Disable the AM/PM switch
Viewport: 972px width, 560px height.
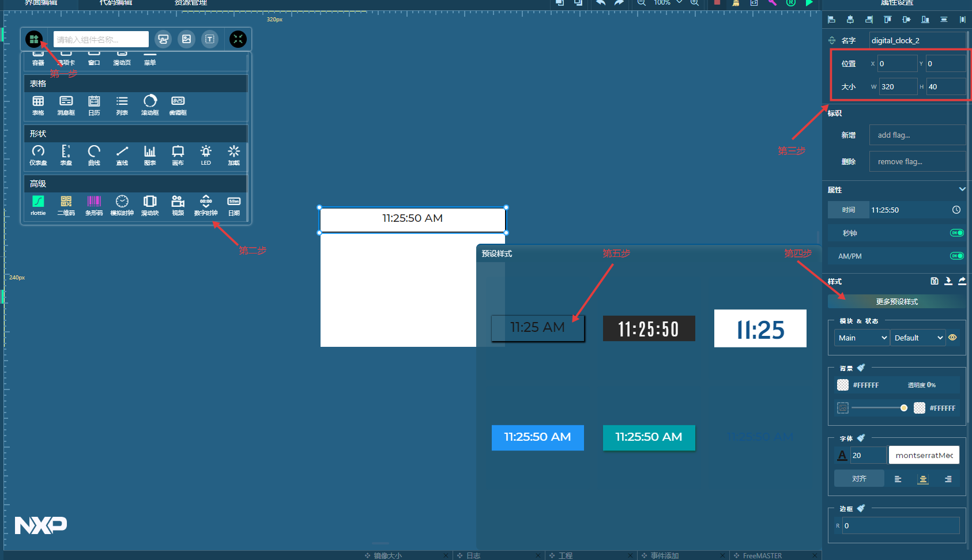956,256
